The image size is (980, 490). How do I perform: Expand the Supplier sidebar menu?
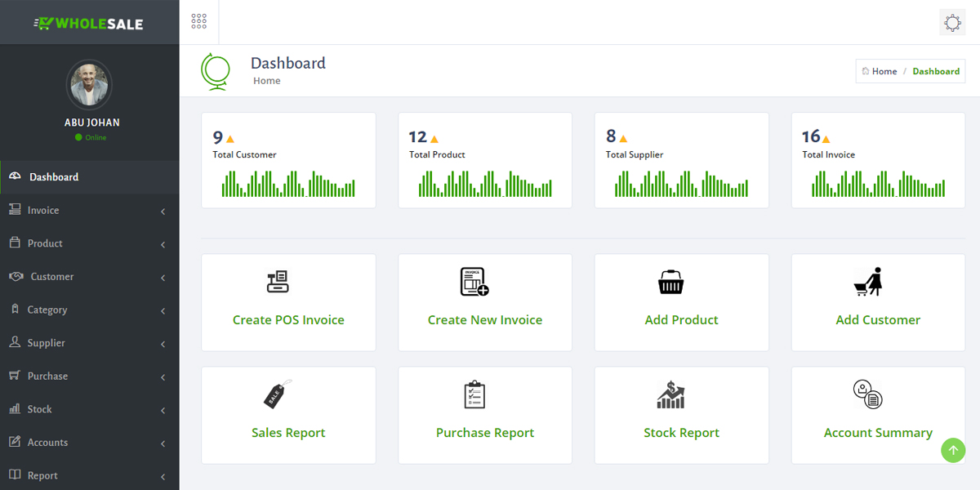46,343
